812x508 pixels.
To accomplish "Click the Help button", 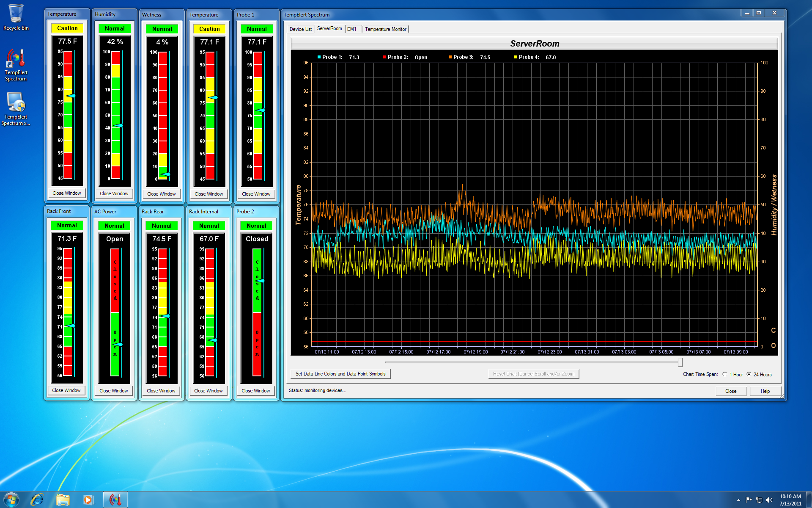I will [765, 391].
